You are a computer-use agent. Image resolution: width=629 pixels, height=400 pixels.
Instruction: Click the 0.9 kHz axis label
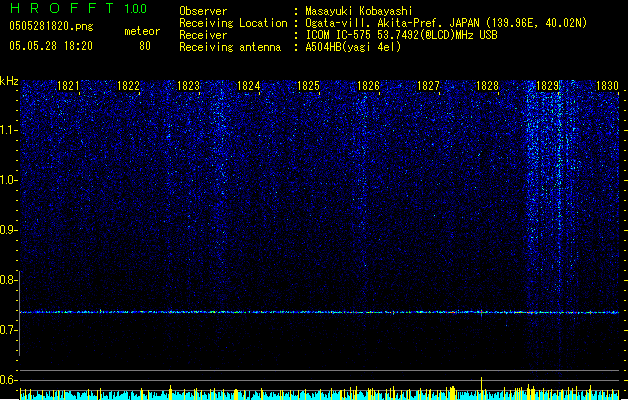pyautogui.click(x=9, y=230)
